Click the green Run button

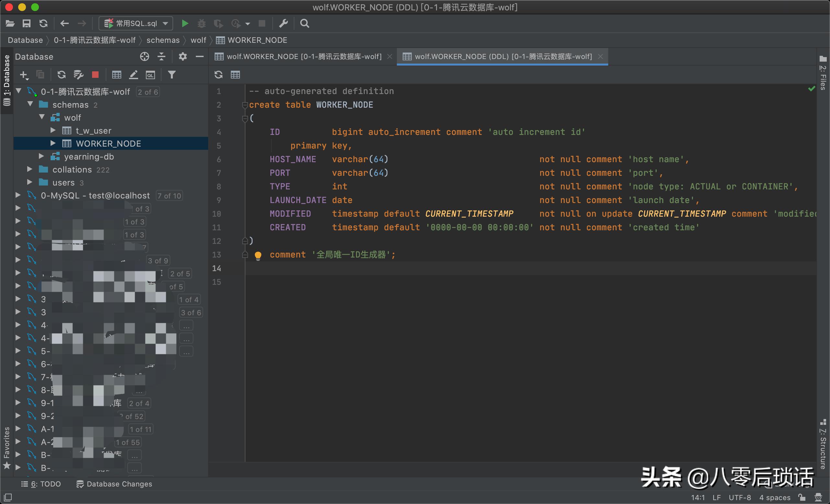(x=184, y=23)
